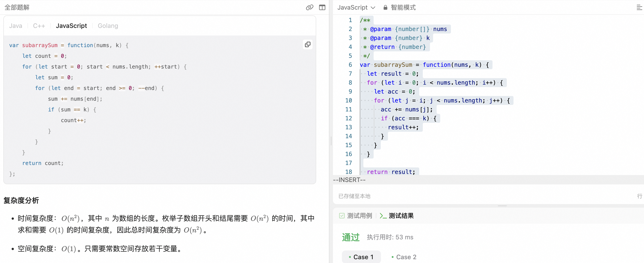Click the chevron next to JavaScript
Image resolution: width=644 pixels, height=263 pixels.
click(373, 8)
